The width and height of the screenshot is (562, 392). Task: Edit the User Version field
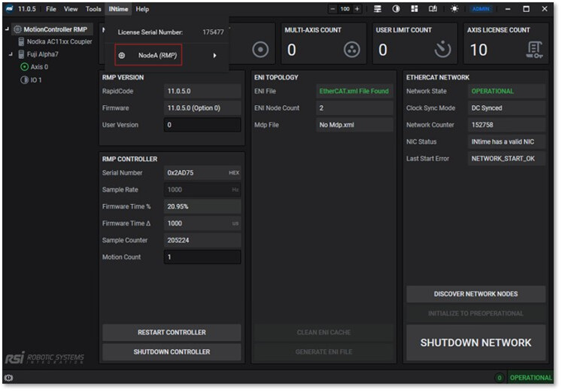202,125
